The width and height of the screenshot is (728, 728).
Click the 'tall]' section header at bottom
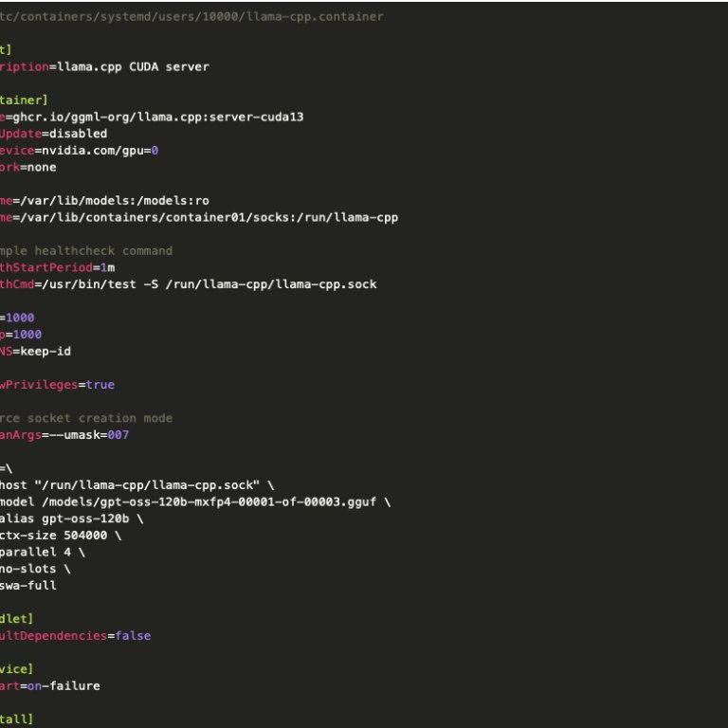pyautogui.click(x=17, y=719)
